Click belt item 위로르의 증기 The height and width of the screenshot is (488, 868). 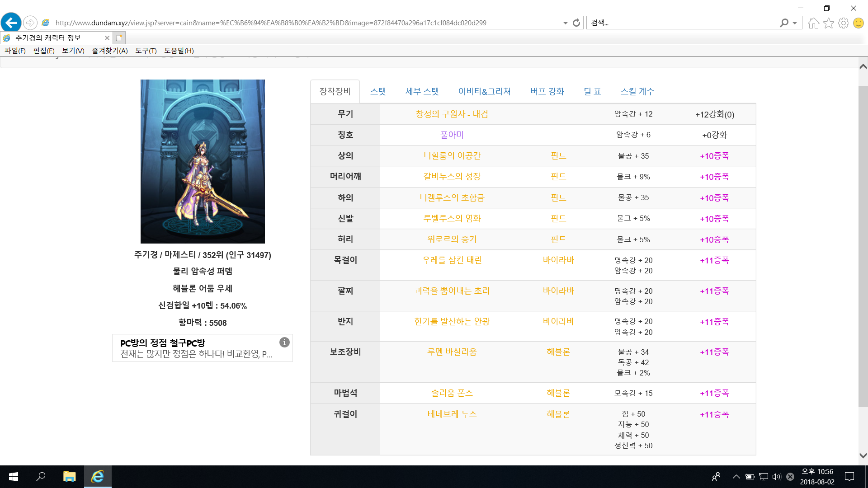click(x=452, y=239)
